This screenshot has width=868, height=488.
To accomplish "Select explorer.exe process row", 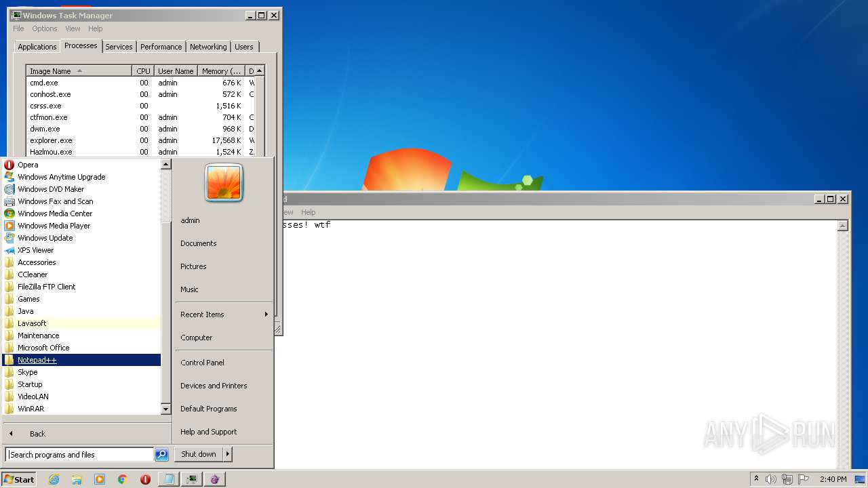I will click(141, 140).
